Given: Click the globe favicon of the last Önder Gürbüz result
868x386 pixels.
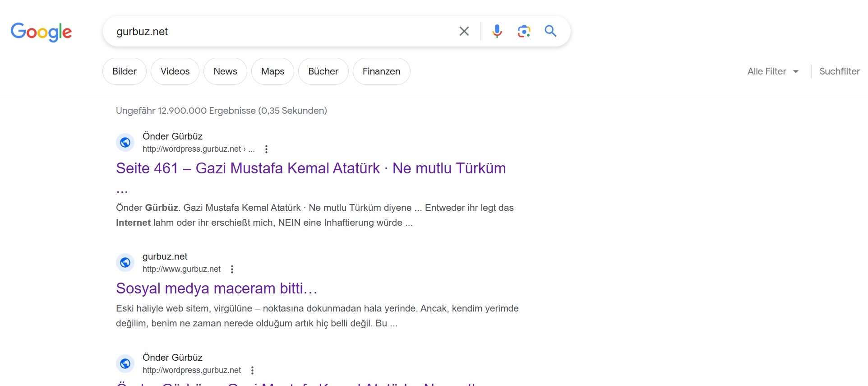Looking at the screenshot, I should point(125,364).
